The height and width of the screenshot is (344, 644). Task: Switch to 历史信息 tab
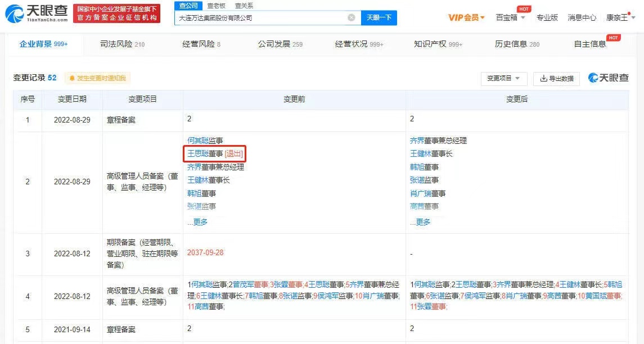coord(517,44)
